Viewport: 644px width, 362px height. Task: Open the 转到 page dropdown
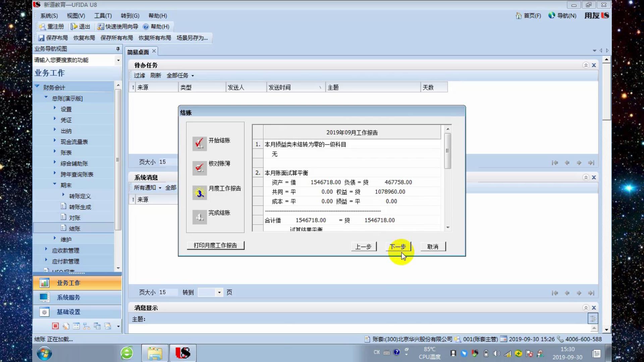click(x=219, y=292)
